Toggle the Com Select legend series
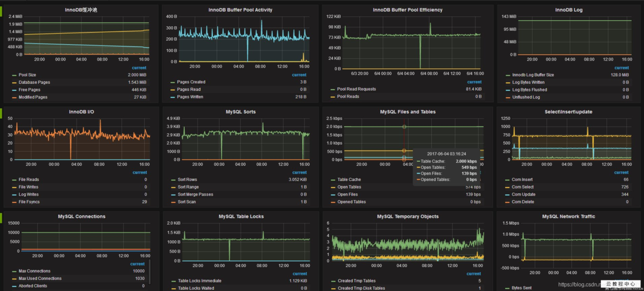This screenshot has width=644, height=291. [x=523, y=187]
